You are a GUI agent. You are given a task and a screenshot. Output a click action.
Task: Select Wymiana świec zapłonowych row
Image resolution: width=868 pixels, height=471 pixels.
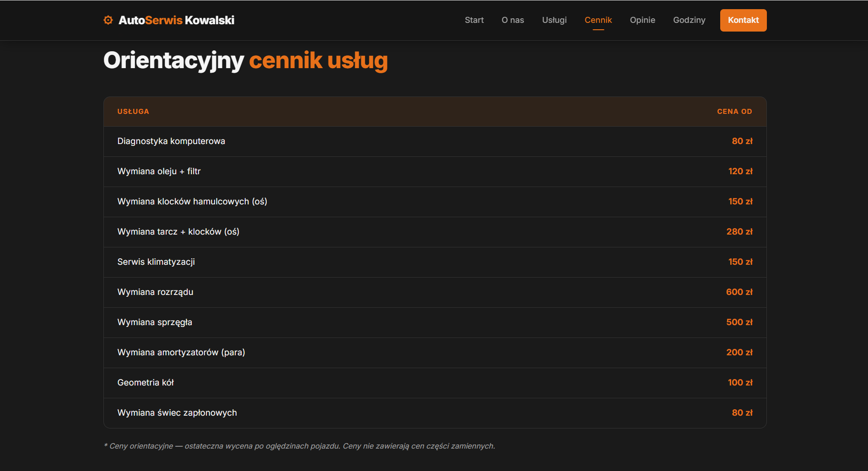(177, 413)
